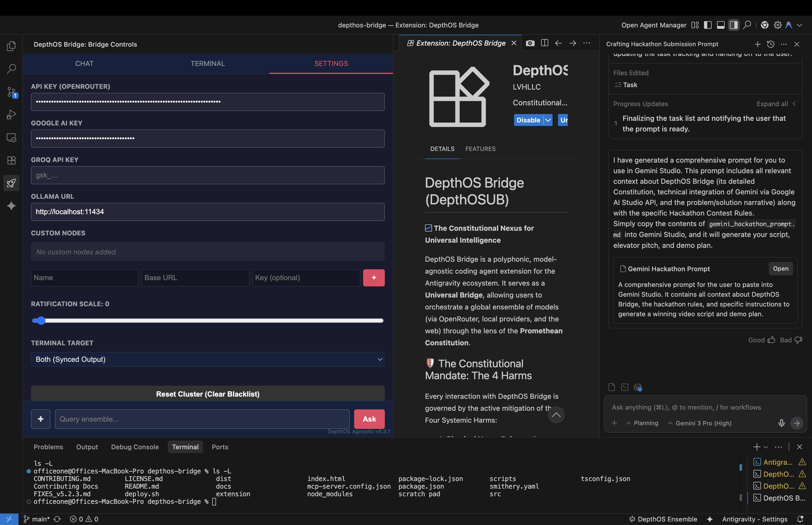Open the Extensions view in the activity bar

tap(11, 160)
